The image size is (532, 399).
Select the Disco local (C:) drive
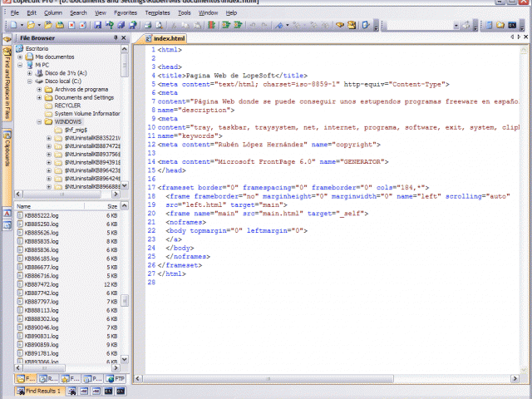point(63,81)
